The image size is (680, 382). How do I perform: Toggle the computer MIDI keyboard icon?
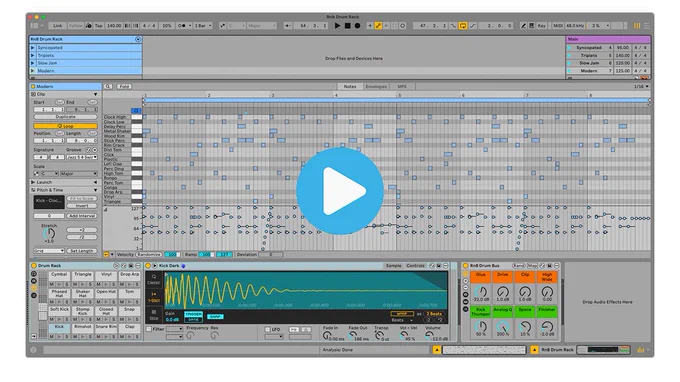532,26
